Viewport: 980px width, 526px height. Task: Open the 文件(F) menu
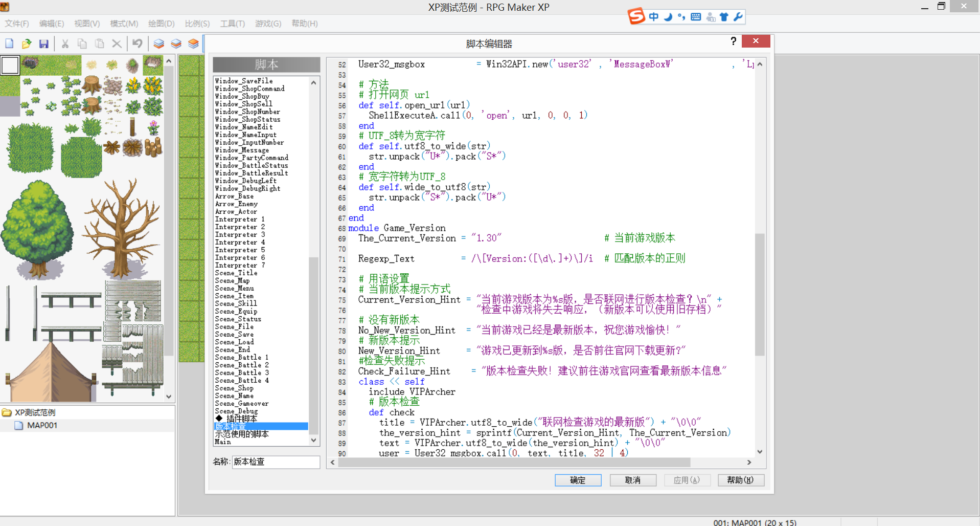[x=17, y=24]
